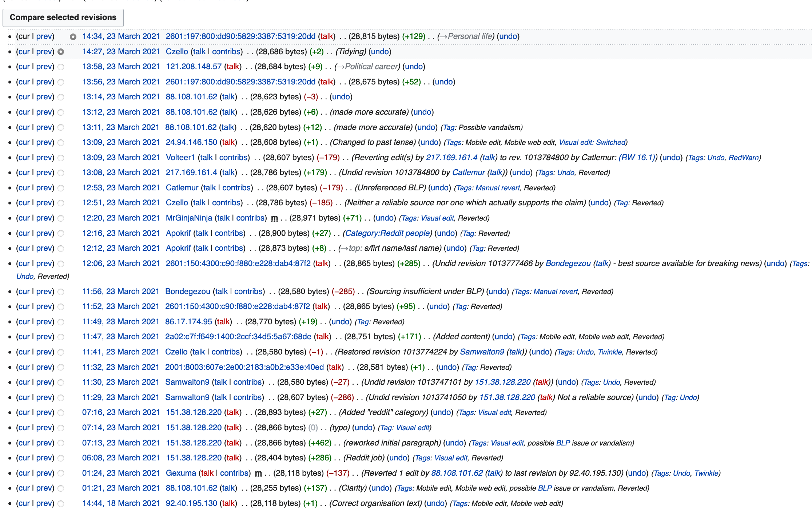
Task: Open the RW 16.1 link in Volteer1's summary
Action: coord(637,158)
